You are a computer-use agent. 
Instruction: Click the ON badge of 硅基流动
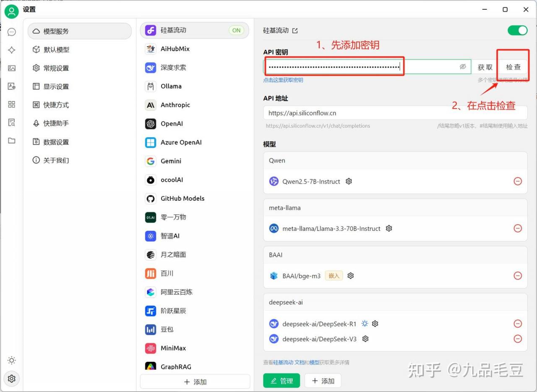click(237, 30)
